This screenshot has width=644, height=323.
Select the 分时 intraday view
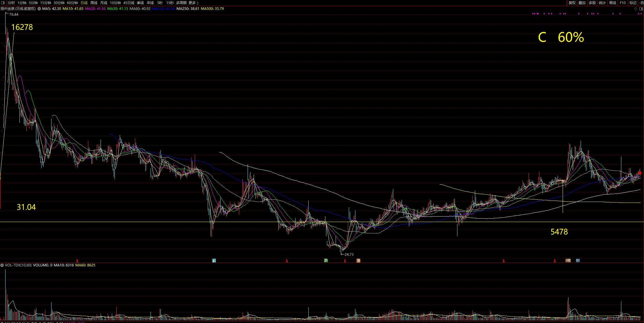11,3
